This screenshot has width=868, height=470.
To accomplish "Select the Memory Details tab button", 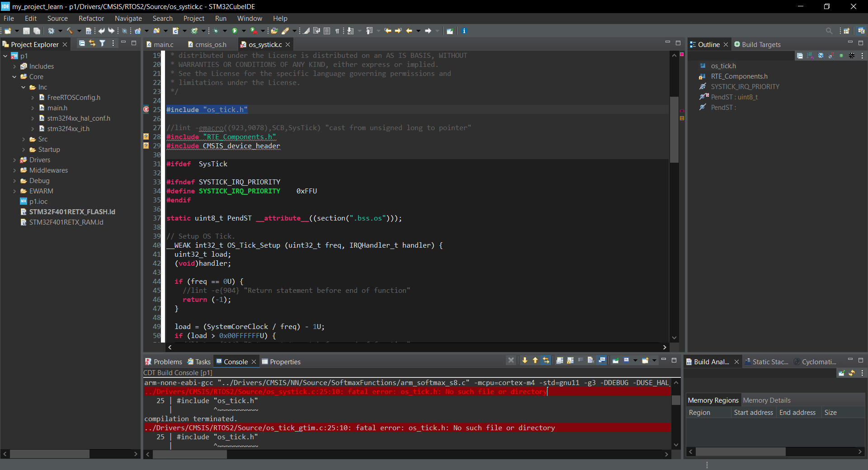I will [766, 400].
